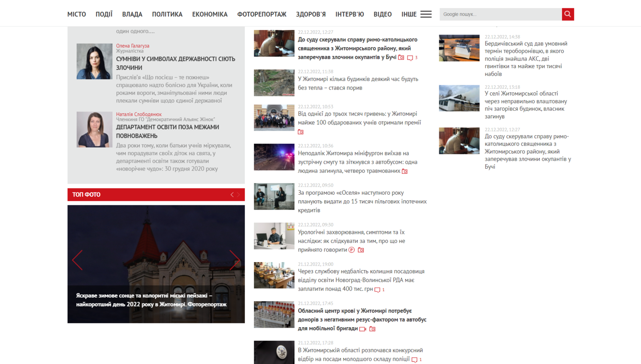Click thumbnail of classroom desks article
641x364 pixels.
click(274, 275)
